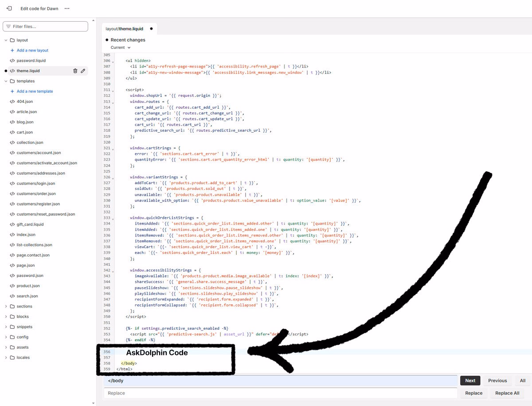Click the Filter files input field

click(45, 27)
